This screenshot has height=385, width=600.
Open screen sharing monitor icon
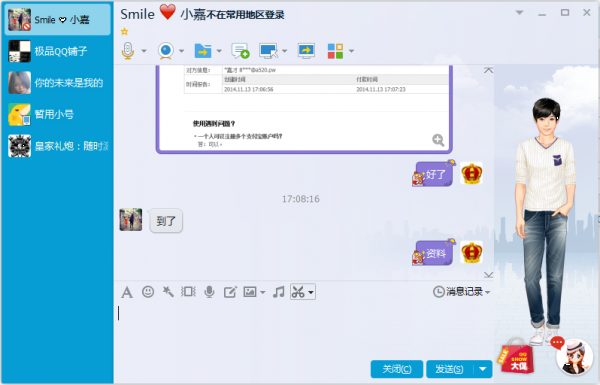[x=307, y=51]
